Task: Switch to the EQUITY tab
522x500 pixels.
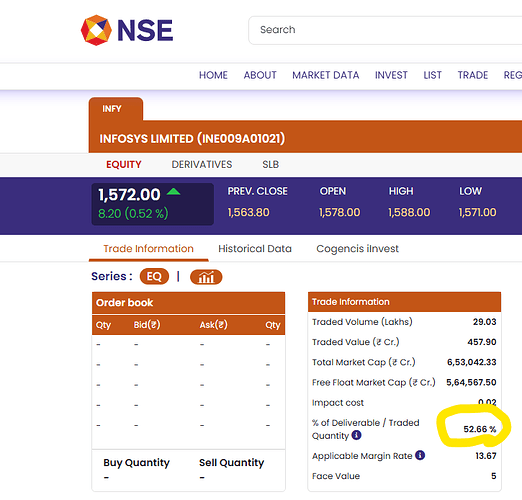Action: (124, 164)
